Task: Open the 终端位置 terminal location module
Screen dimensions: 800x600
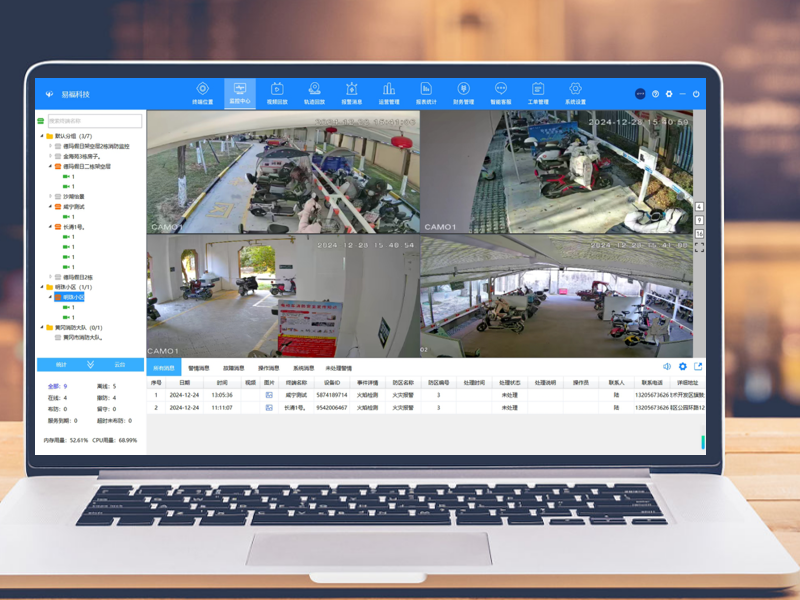Action: [x=203, y=93]
